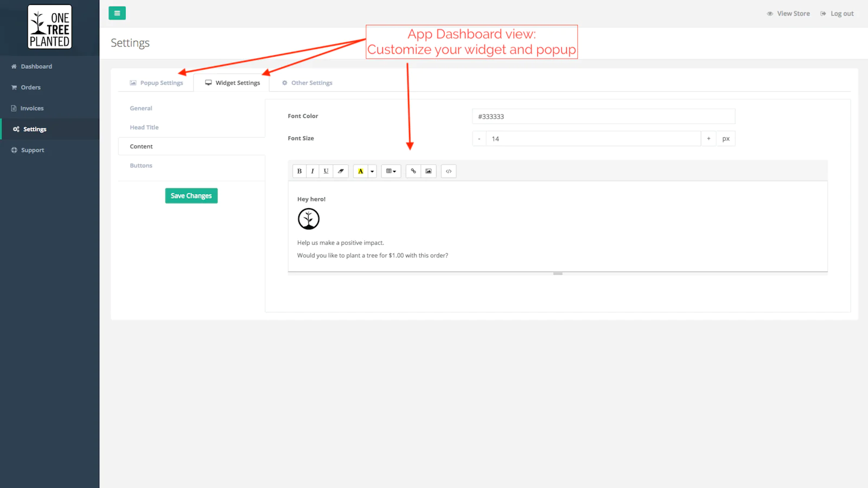The height and width of the screenshot is (488, 868).
Task: Switch to code view in editor
Action: (x=449, y=171)
